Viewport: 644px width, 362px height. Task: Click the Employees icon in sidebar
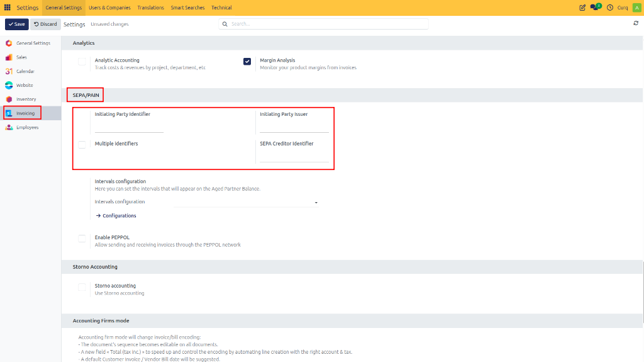pos(9,127)
